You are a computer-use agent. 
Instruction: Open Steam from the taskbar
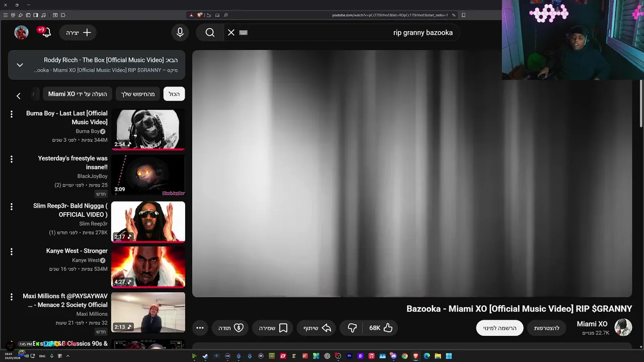pos(205,356)
